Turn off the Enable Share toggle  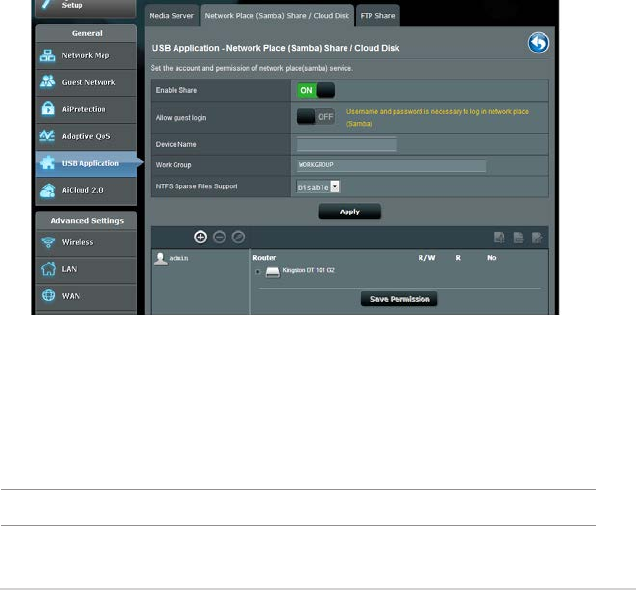(x=316, y=90)
